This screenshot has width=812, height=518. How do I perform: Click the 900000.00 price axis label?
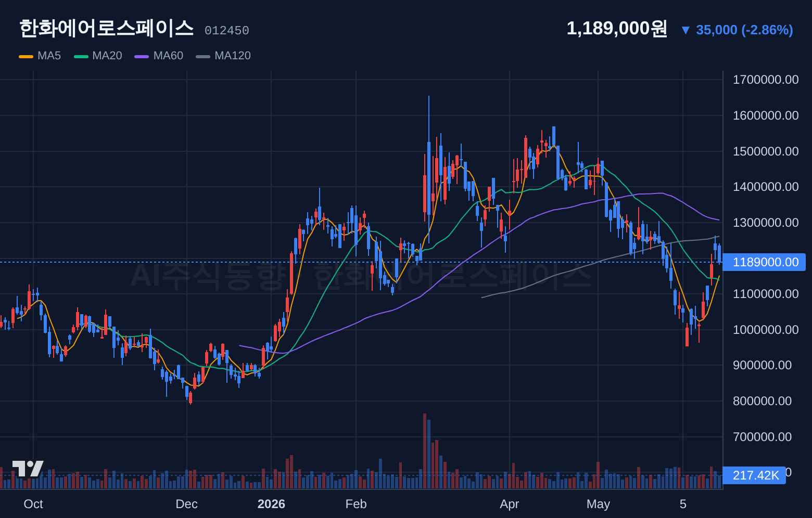pos(763,365)
